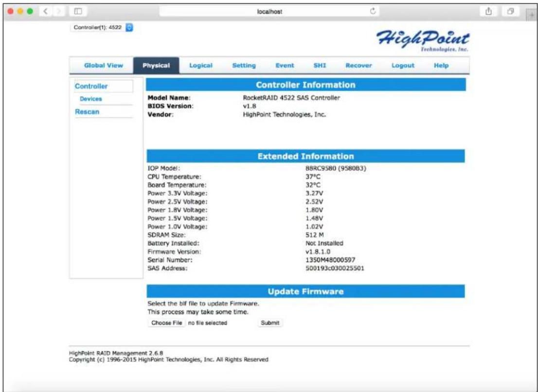Open the Logical tab
538x392 pixels.
coord(201,66)
